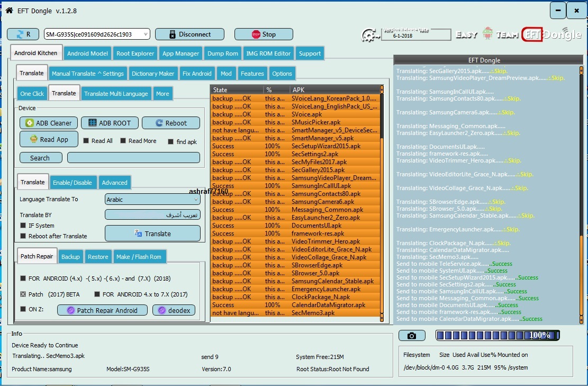Open the Support tab
The image size is (588, 386).
310,53
